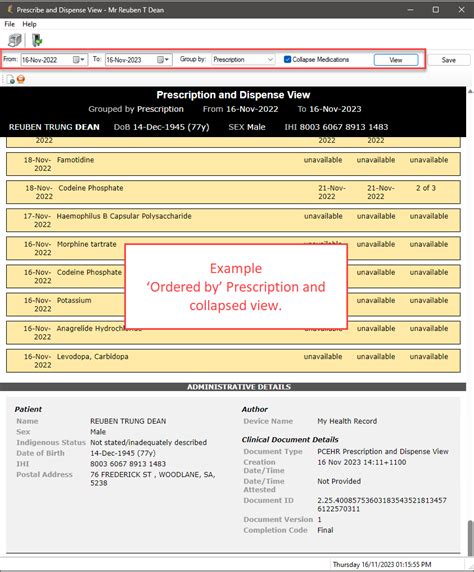Click the View button
The image size is (474, 572).
tap(396, 60)
